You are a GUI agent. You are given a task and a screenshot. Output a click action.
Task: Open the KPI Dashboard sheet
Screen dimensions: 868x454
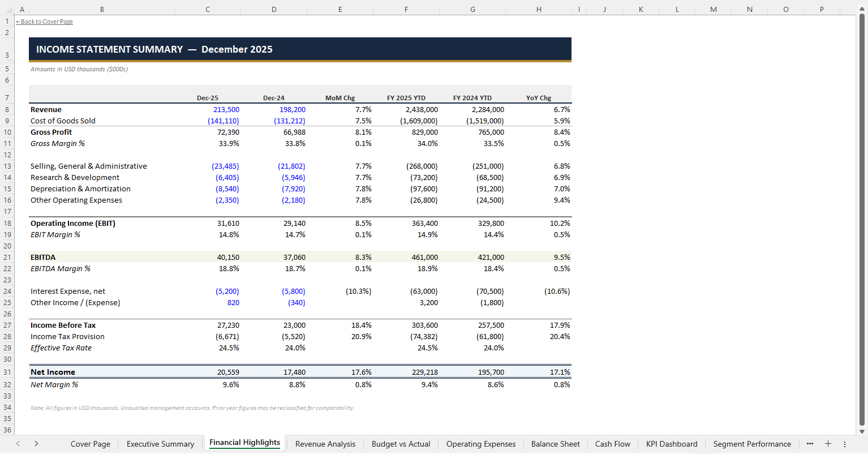[672, 444]
